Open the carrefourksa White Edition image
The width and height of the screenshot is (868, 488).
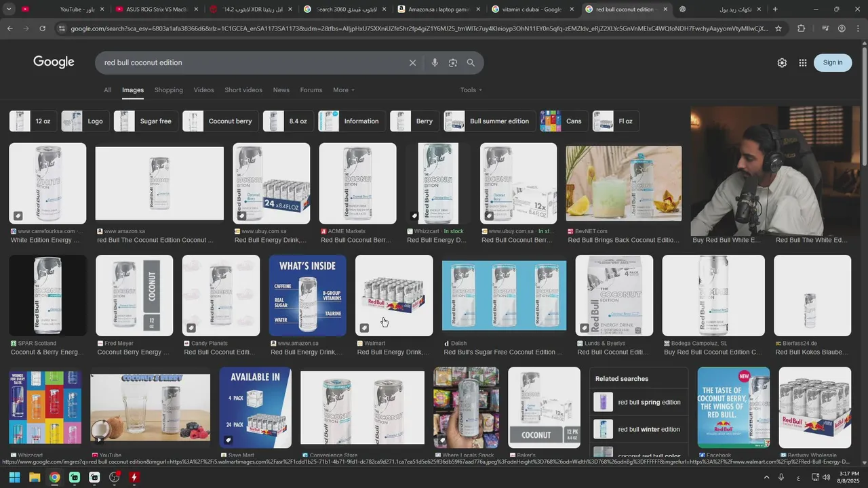47,184
